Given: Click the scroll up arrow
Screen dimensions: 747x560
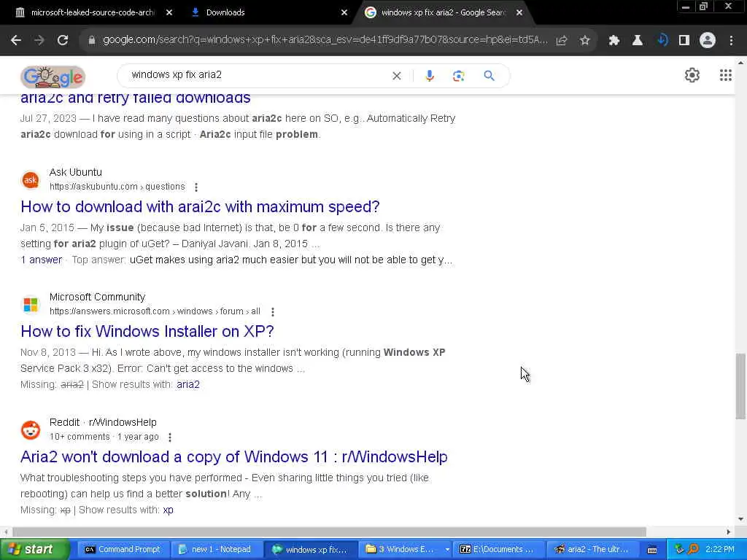Looking at the screenshot, I should click(740, 63).
